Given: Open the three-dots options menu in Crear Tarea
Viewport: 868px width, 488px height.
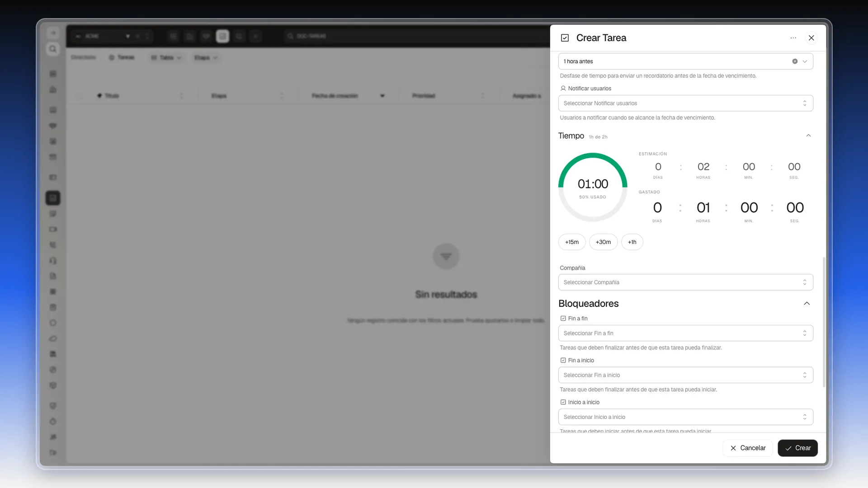Looking at the screenshot, I should (793, 38).
